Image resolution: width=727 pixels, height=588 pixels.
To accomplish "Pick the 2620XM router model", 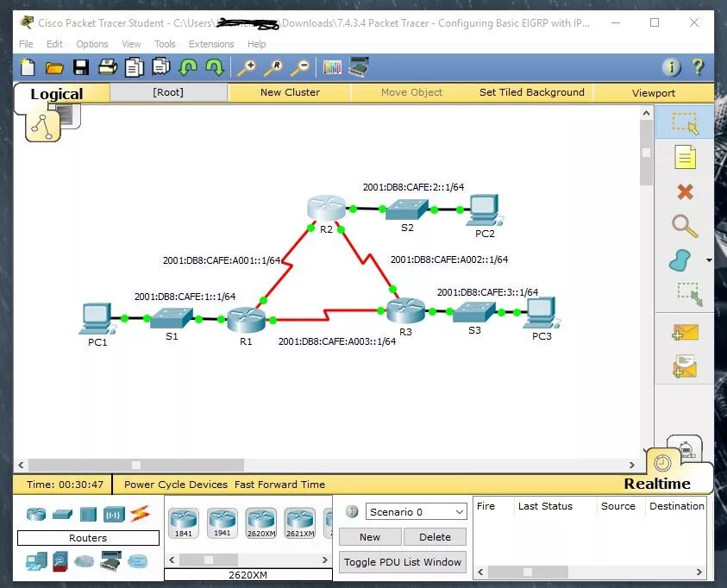I will click(x=261, y=523).
